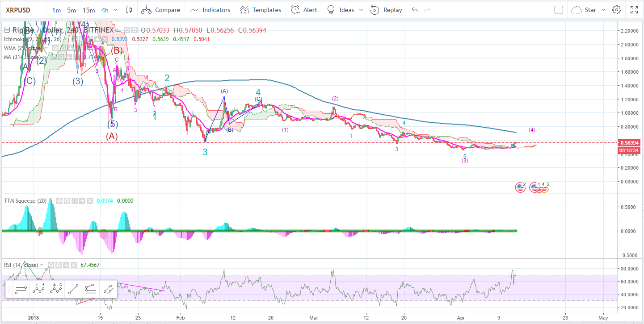Screen dimensions: 644x324
Task: Click the Star cloud save layout
Action: (584, 10)
